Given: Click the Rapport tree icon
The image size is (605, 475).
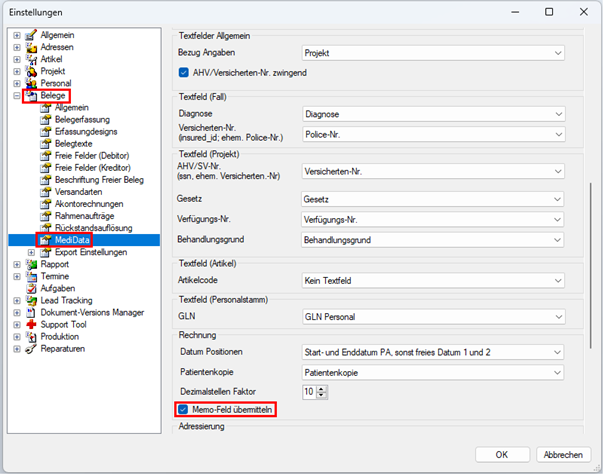Looking at the screenshot, I should (31, 264).
